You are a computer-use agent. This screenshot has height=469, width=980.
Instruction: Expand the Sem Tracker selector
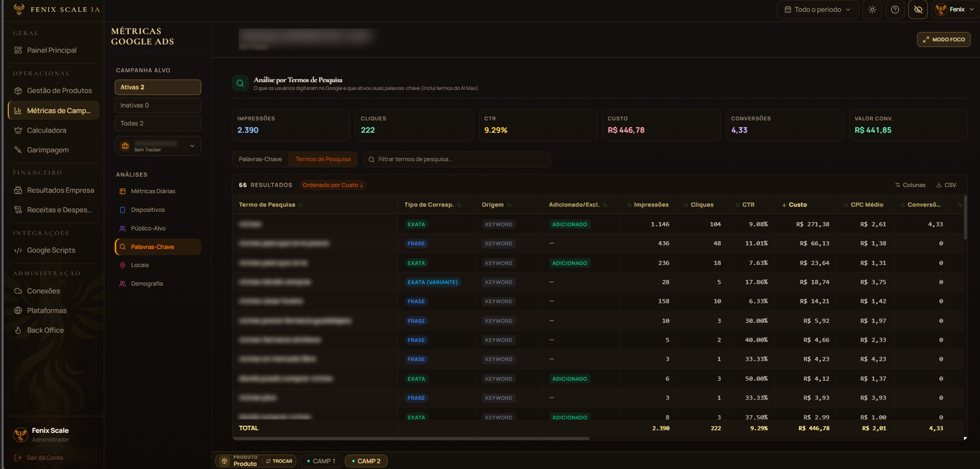[x=157, y=146]
